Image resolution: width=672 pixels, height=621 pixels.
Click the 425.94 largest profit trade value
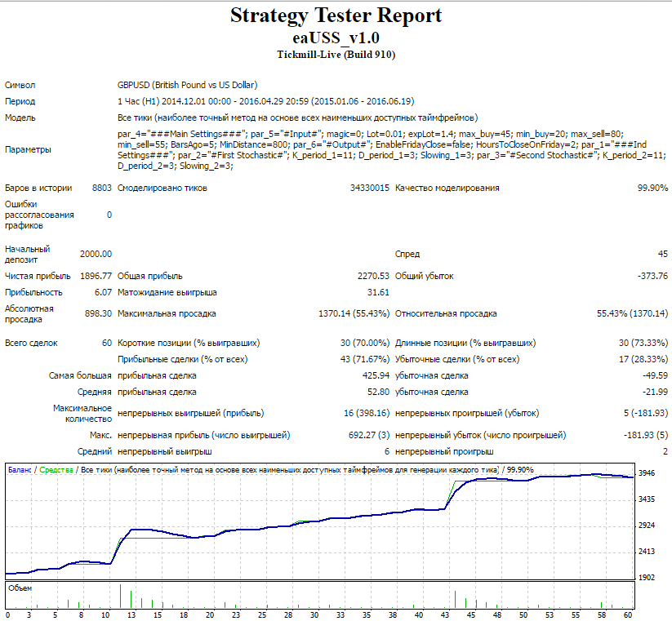(376, 375)
